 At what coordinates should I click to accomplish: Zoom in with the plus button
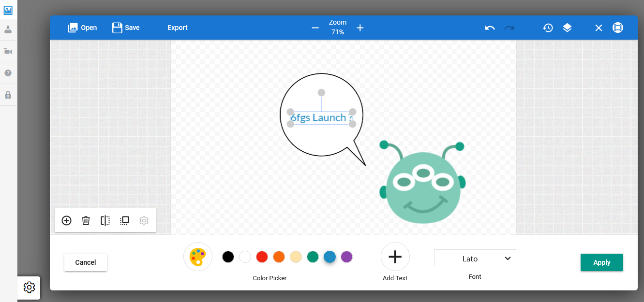coord(360,28)
